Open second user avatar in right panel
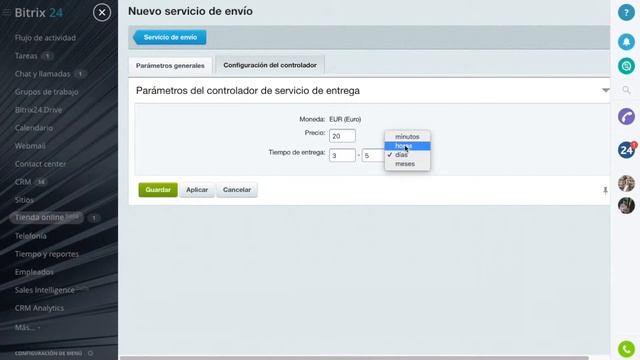This screenshot has width=640, height=360. click(626, 205)
